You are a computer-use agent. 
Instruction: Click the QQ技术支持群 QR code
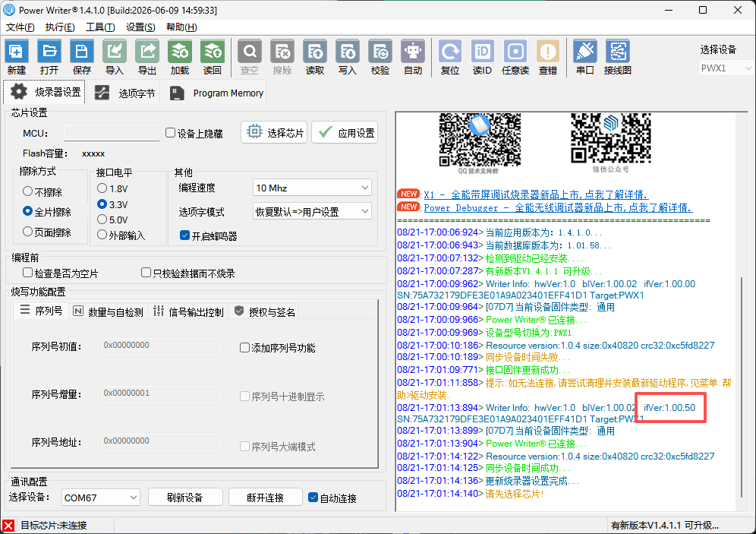point(480,140)
